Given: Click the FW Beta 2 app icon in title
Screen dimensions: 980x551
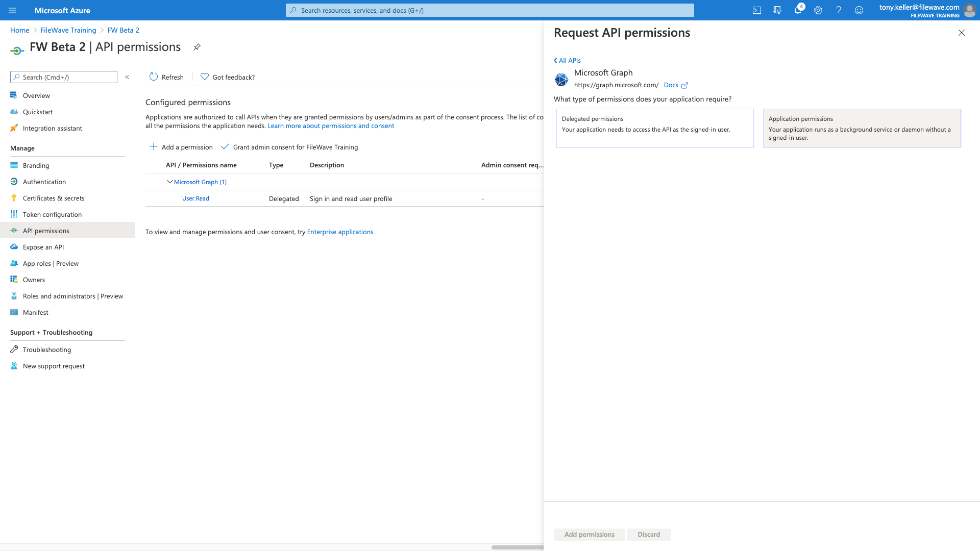Looking at the screenshot, I should pos(17,50).
